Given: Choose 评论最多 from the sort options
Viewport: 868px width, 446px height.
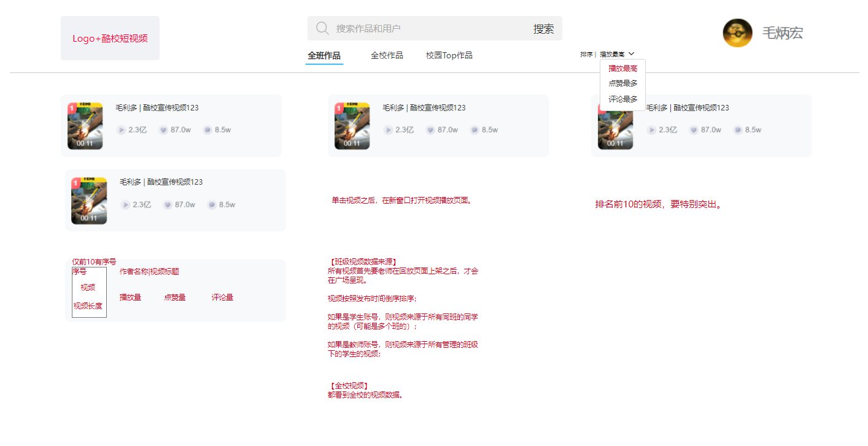Looking at the screenshot, I should 622,99.
